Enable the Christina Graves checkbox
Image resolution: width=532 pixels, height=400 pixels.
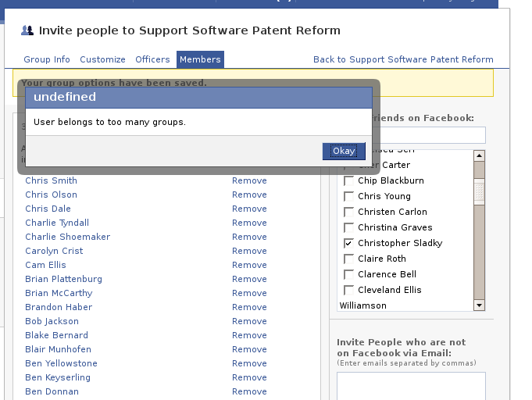pos(348,227)
